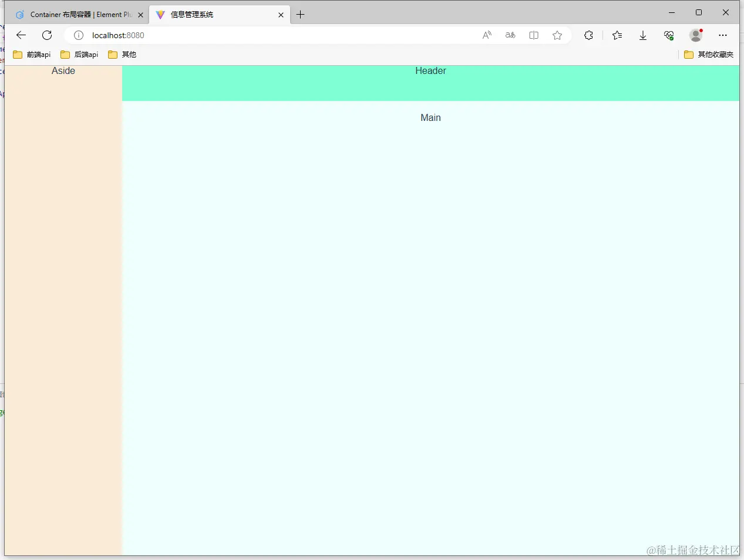View site information icon in address bar
The width and height of the screenshot is (744, 560).
pos(78,35)
